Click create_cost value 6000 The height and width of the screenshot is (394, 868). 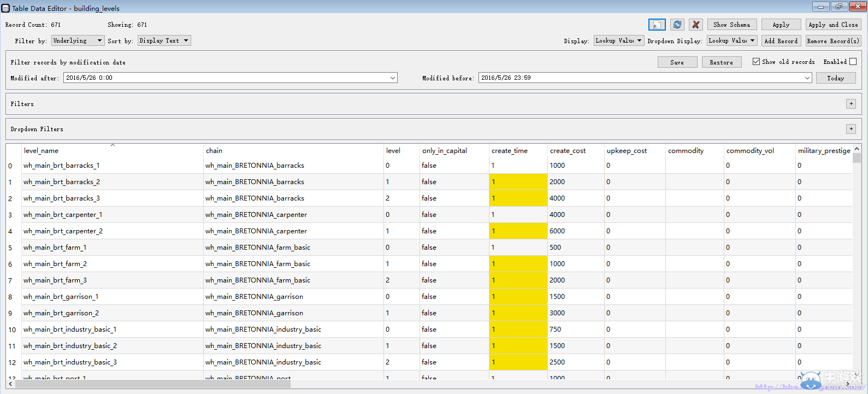point(576,231)
